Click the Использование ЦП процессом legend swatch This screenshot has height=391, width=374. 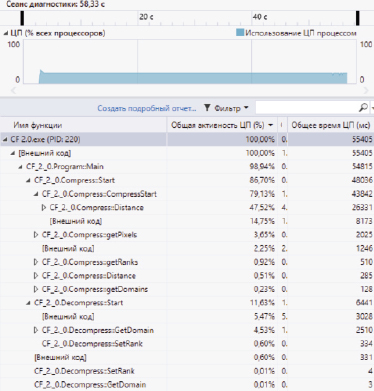click(240, 33)
